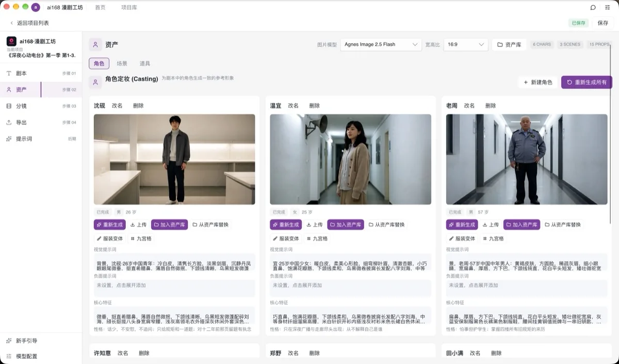Expand 沈砚's 负面提示词 field
The width and height of the screenshot is (619, 364).
point(174,288)
